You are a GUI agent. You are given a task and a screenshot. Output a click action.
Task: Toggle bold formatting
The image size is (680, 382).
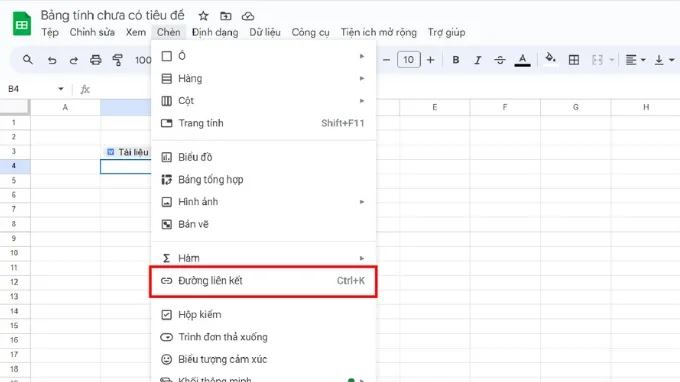[456, 60]
